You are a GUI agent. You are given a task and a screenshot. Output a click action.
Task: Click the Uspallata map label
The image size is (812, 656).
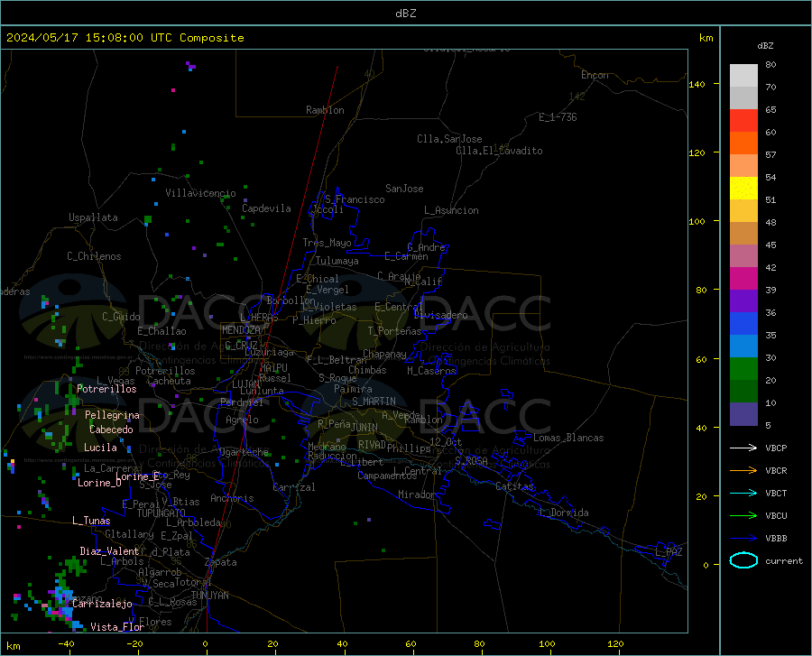[93, 217]
